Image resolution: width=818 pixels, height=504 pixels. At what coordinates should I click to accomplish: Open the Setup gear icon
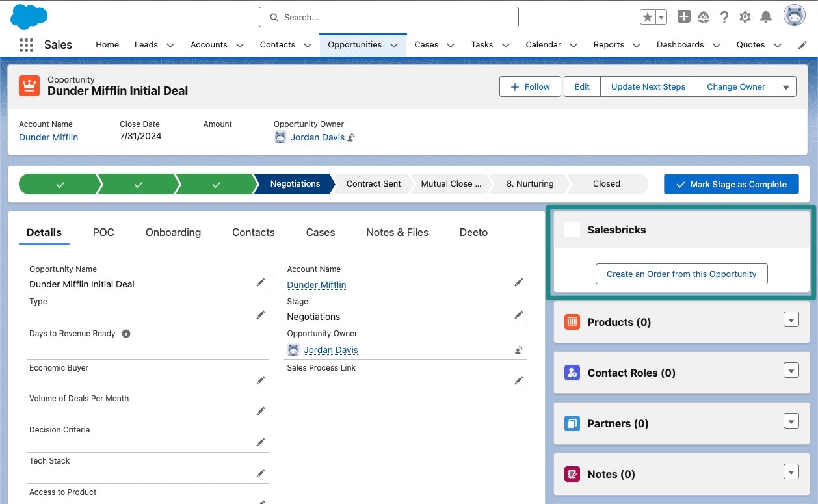point(745,17)
